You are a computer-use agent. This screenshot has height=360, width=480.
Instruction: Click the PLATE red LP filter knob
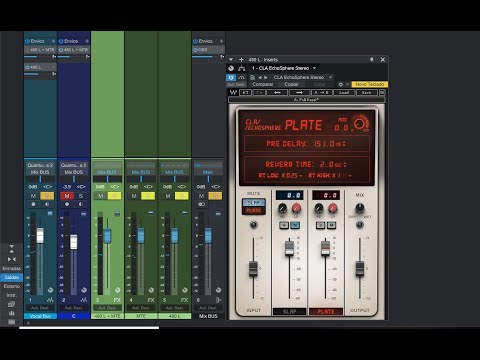pyautogui.click(x=332, y=209)
